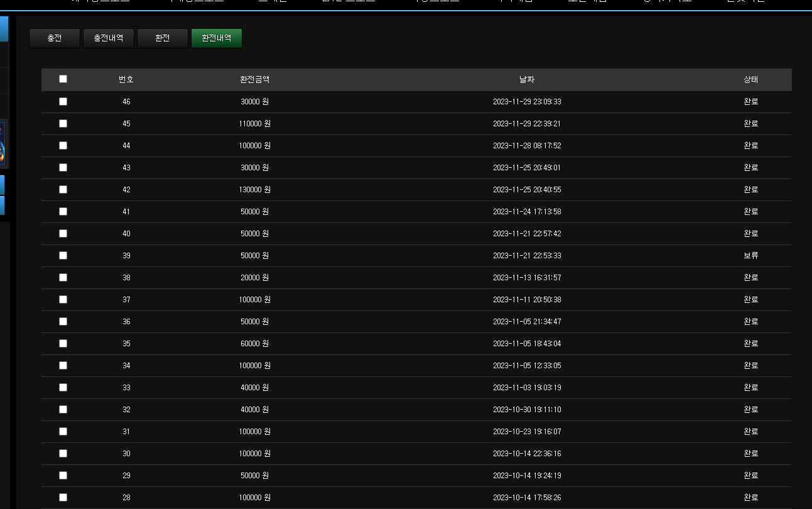Check the box for row number 35
812x509 pixels.
coord(63,344)
